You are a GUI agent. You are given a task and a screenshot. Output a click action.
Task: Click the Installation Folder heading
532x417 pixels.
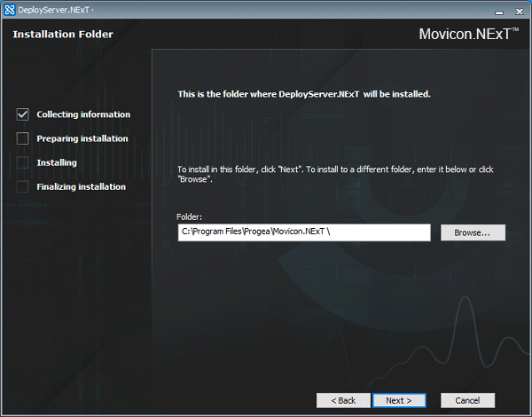[x=63, y=35]
